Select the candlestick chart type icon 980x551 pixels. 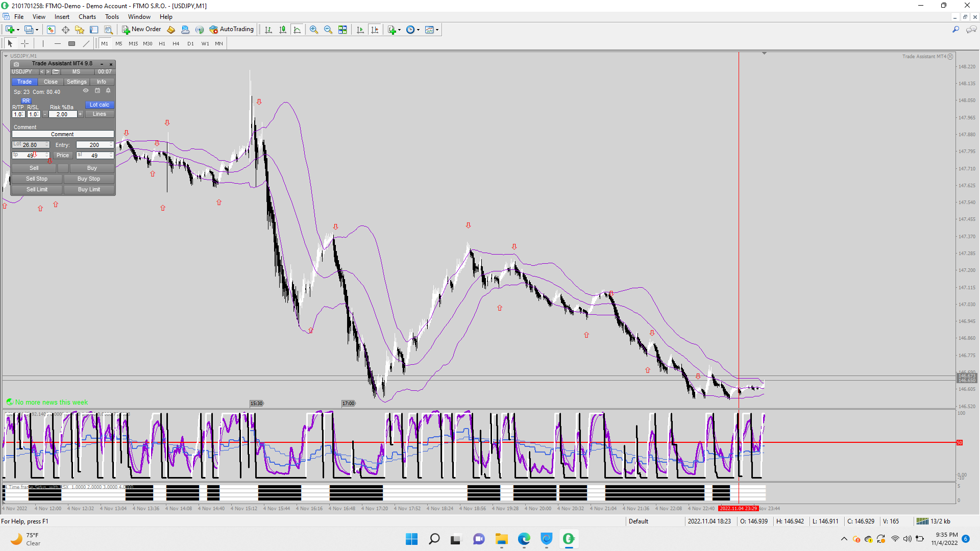click(283, 30)
